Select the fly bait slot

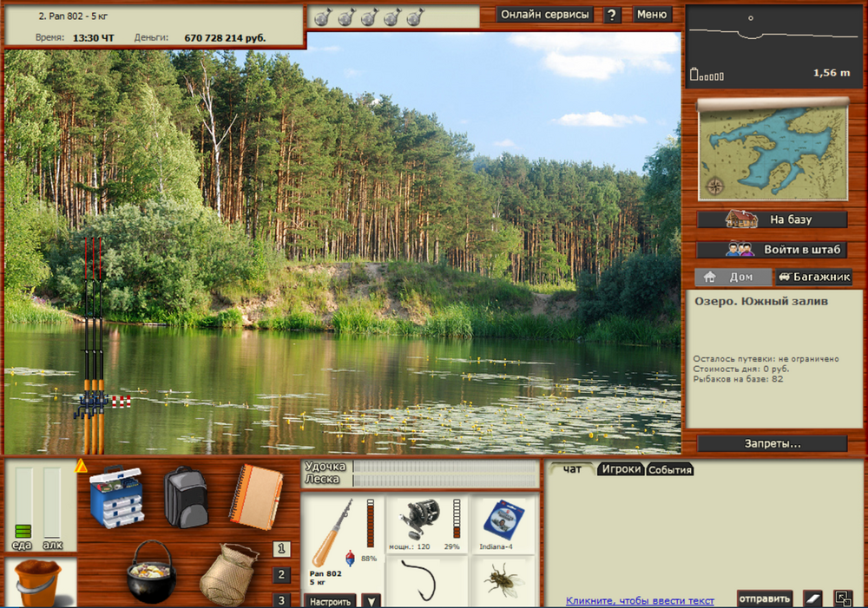503,581
